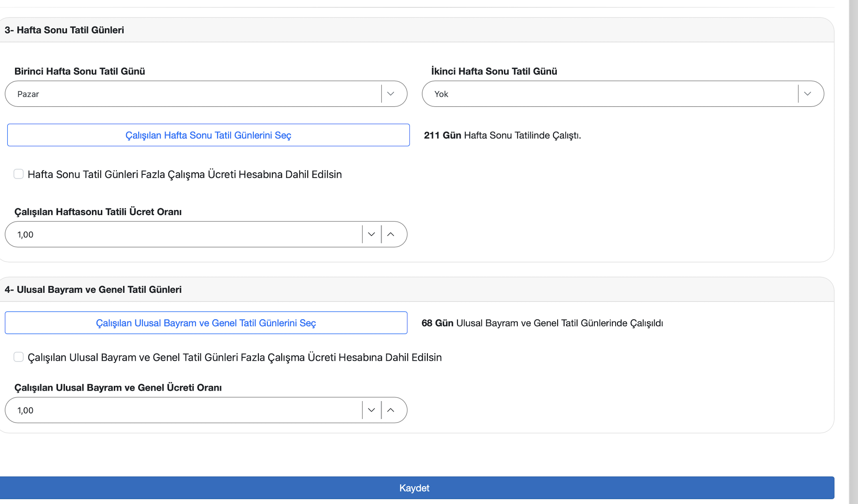Click the 4- Ulusal Bayram ve Genel Tatil header
Screen dimensions: 858x504
93,290
